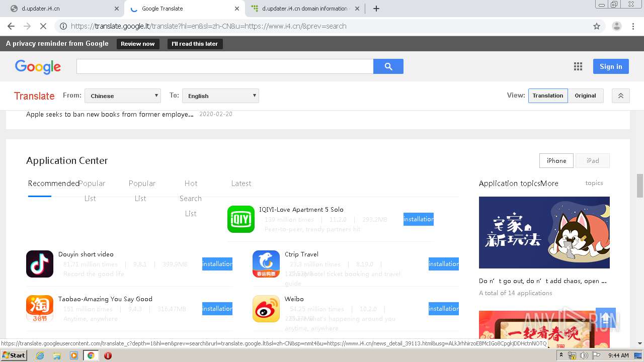The height and width of the screenshot is (362, 644).
Task: Select the iPad device filter
Action: tap(593, 161)
